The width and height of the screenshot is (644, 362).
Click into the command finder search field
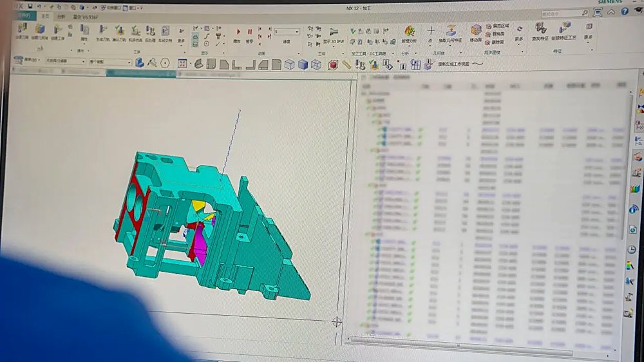(x=565, y=14)
